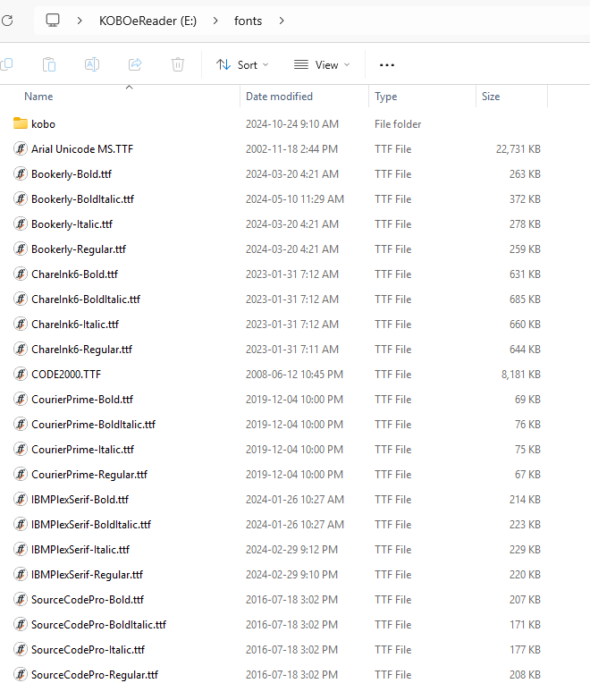Go to KOBOeReader (E:) breadcrumb
The width and height of the screenshot is (590, 700).
point(147,21)
